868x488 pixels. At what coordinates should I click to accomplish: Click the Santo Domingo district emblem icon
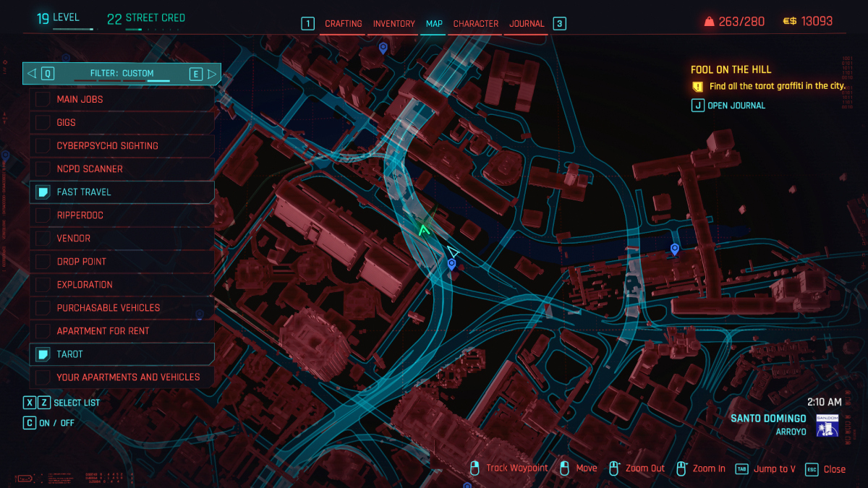[x=827, y=426]
